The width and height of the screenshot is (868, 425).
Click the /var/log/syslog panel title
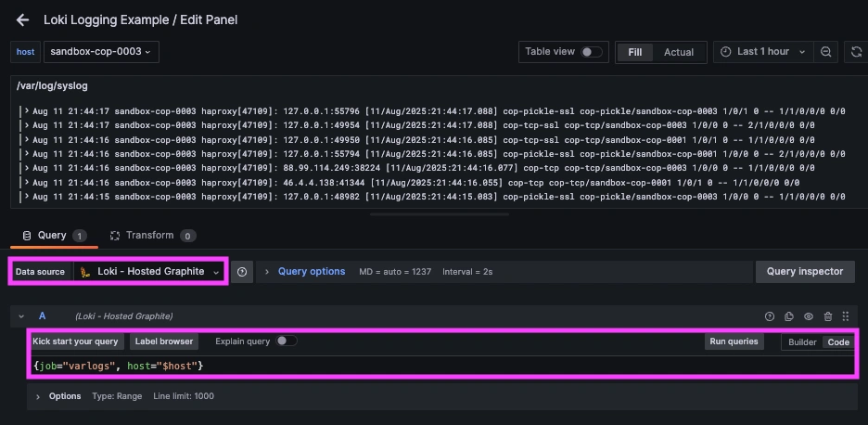pos(52,86)
